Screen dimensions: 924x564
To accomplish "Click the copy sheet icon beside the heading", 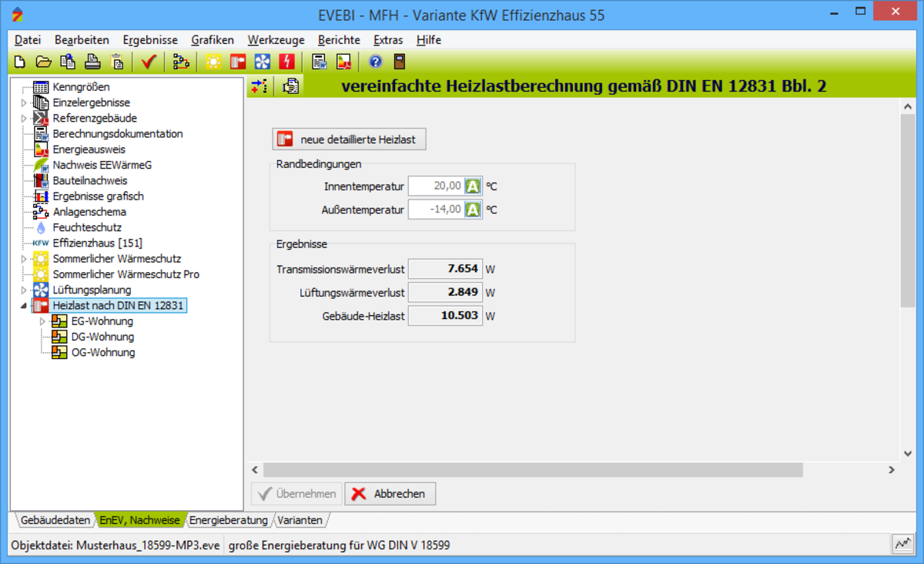I will point(290,86).
